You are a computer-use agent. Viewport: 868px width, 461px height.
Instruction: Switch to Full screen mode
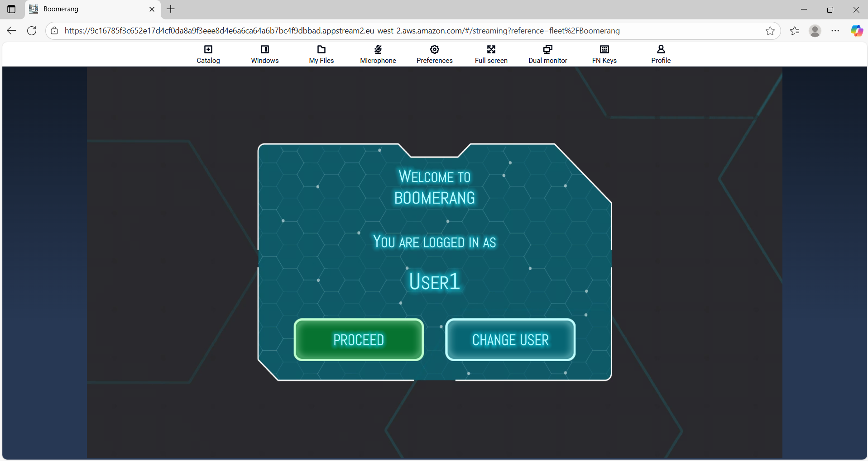click(491, 54)
